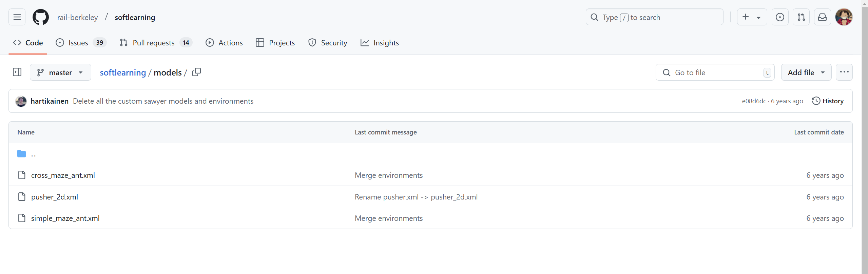868x274 pixels.
Task: Open the create new plus dropdown
Action: pos(752,17)
